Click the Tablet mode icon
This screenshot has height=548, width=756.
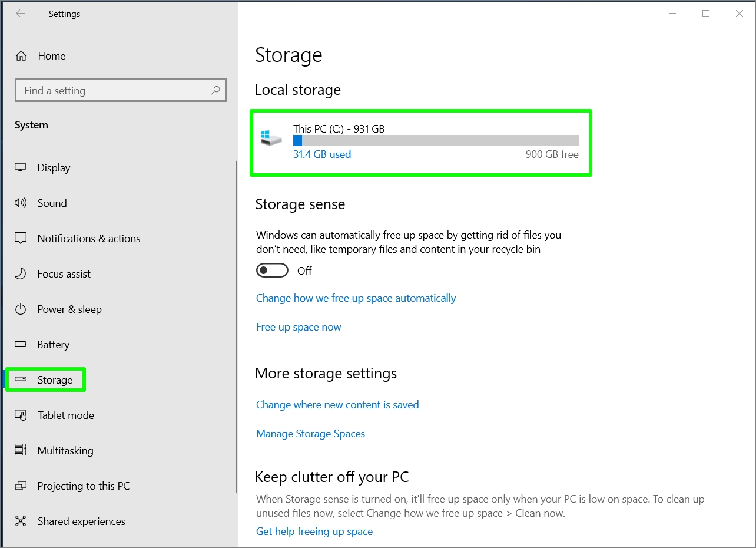coord(21,415)
